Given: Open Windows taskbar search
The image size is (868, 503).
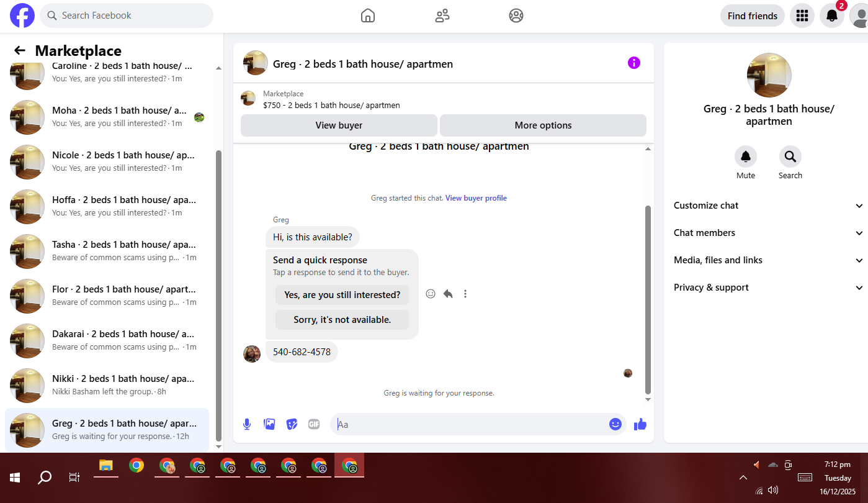Looking at the screenshot, I should [x=45, y=477].
